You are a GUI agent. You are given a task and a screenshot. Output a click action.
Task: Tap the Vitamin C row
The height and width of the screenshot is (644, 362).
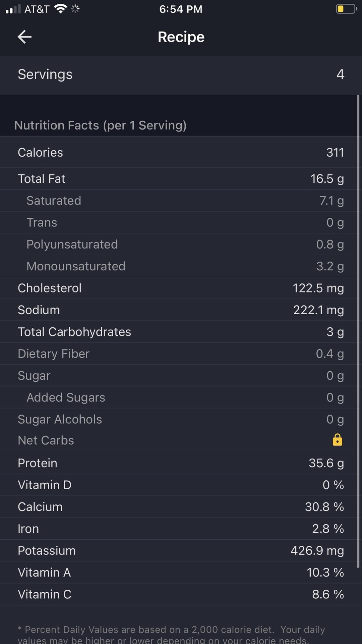click(x=178, y=594)
